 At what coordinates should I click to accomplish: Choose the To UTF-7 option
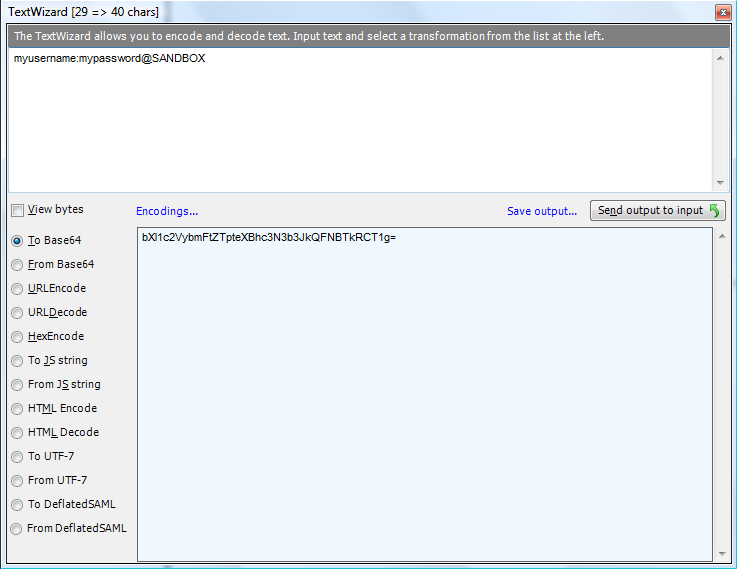click(17, 457)
